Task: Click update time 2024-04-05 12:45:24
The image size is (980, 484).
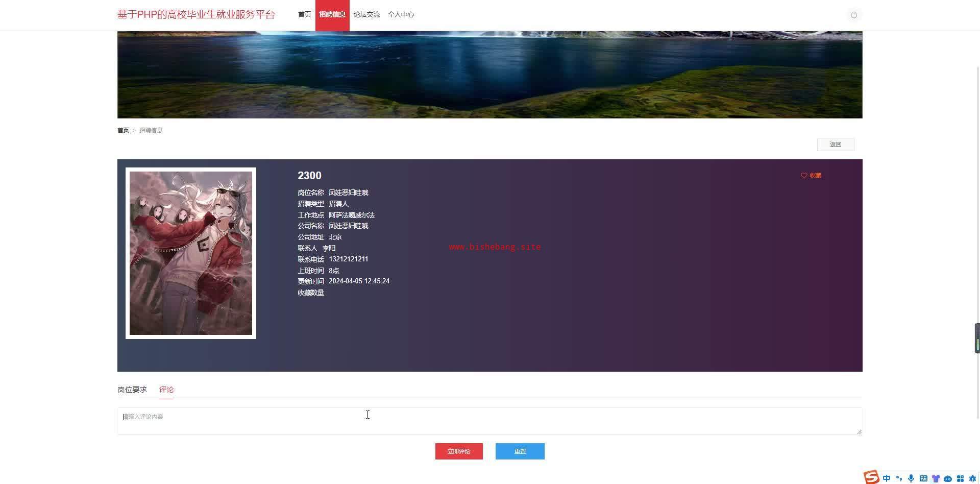Action: (359, 281)
